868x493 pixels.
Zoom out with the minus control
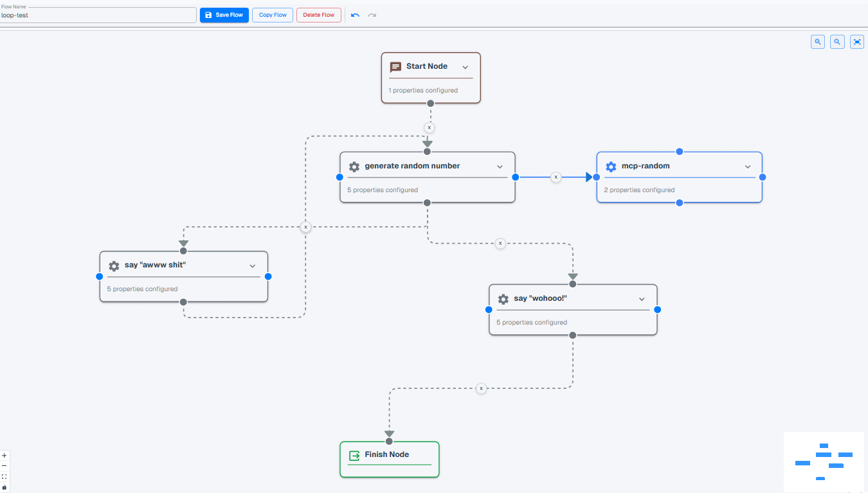coord(5,465)
